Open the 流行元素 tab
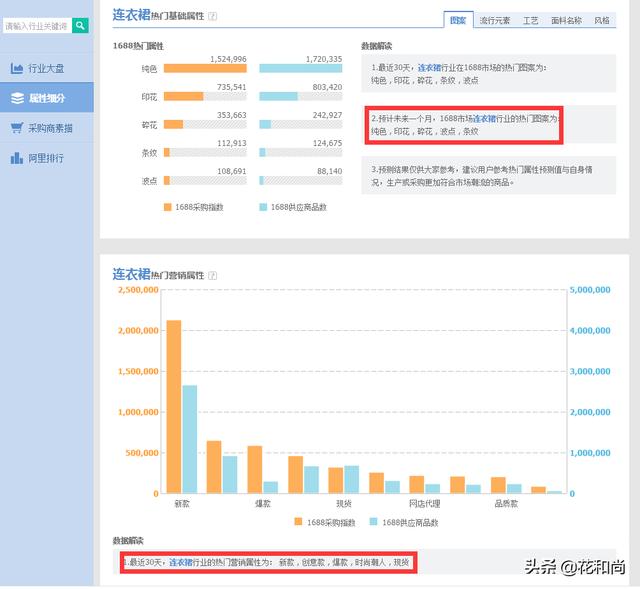 click(x=494, y=20)
